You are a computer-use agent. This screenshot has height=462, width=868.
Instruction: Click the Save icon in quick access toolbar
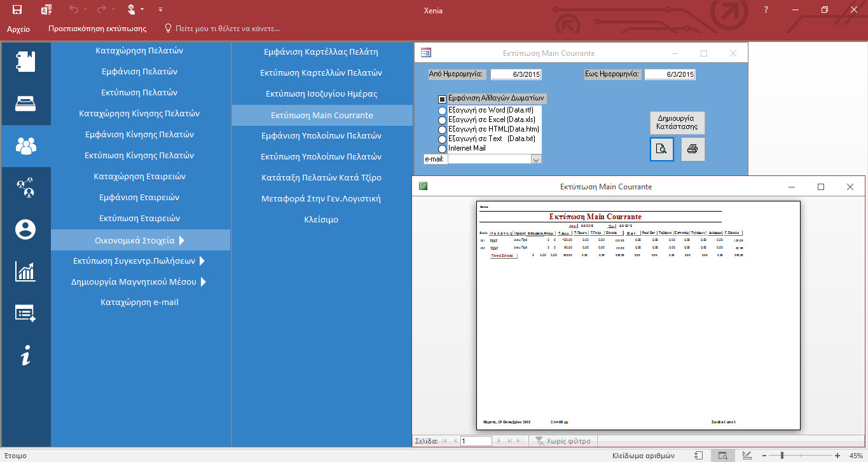click(x=17, y=10)
